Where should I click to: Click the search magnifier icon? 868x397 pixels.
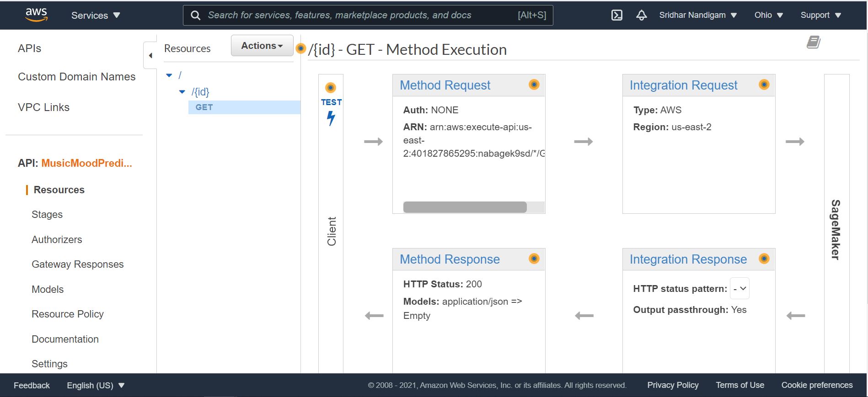click(x=195, y=16)
